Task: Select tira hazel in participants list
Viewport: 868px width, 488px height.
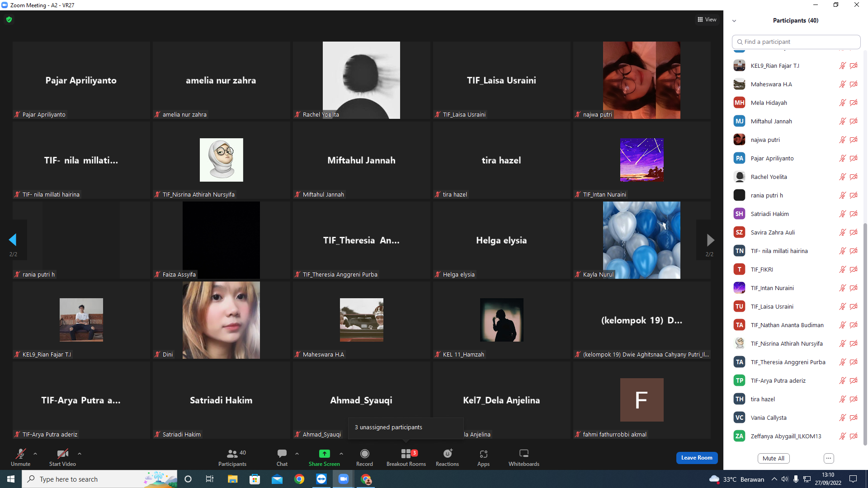Action: (x=795, y=399)
